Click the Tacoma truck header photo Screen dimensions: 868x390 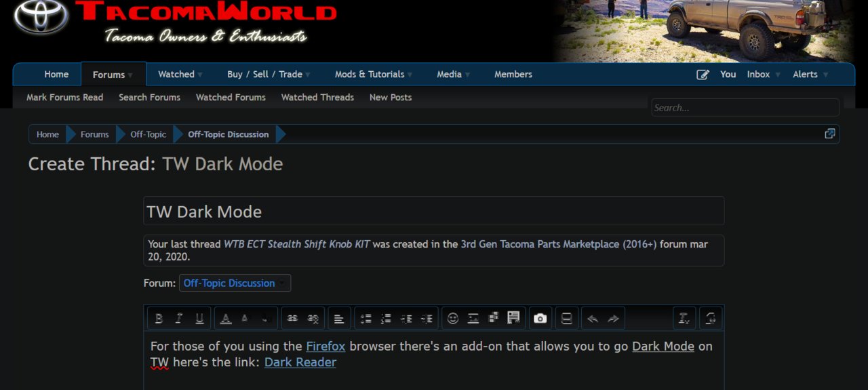705,31
